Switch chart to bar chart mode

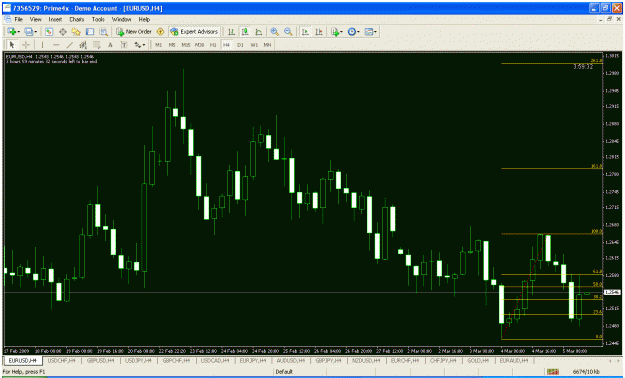coord(231,32)
